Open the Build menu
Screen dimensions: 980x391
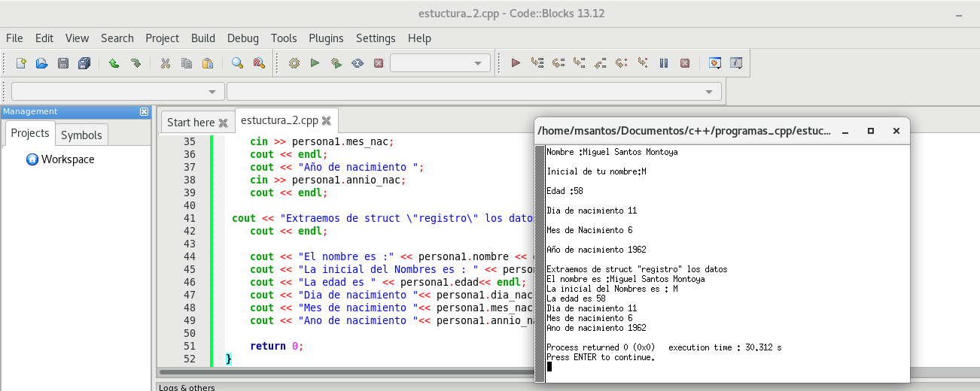(x=202, y=38)
